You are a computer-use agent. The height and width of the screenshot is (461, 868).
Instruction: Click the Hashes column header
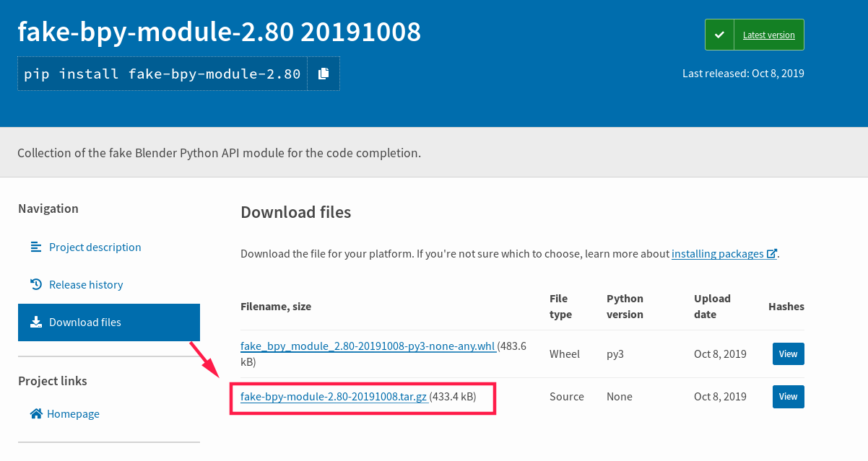(786, 307)
